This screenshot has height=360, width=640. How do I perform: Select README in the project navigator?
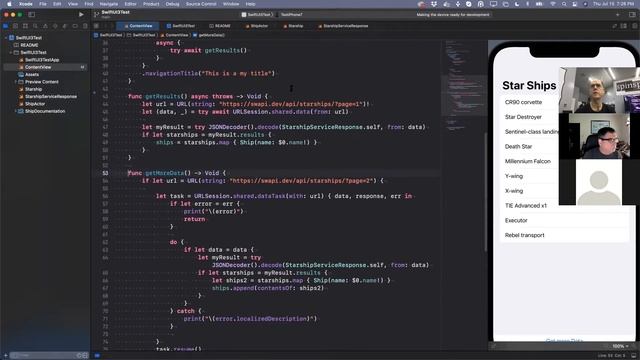point(26,45)
